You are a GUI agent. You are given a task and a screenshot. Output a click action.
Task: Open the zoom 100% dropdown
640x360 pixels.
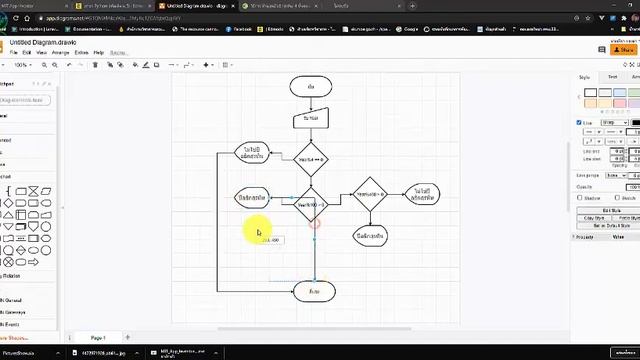click(22, 65)
